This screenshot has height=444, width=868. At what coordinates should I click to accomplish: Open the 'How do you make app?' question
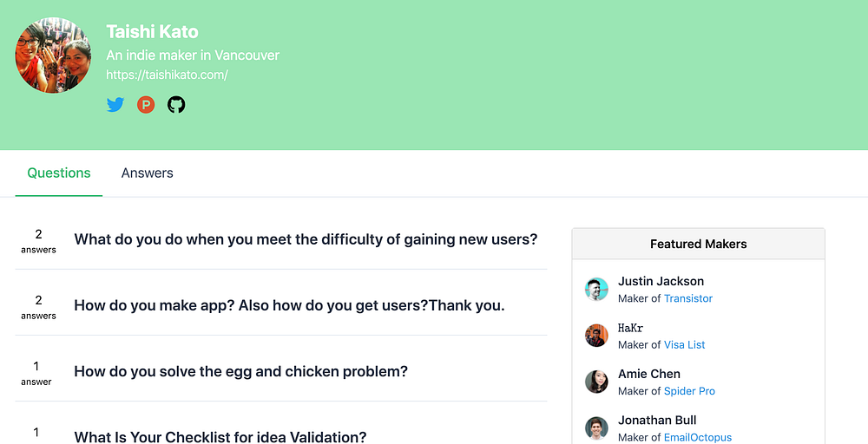pyautogui.click(x=289, y=305)
